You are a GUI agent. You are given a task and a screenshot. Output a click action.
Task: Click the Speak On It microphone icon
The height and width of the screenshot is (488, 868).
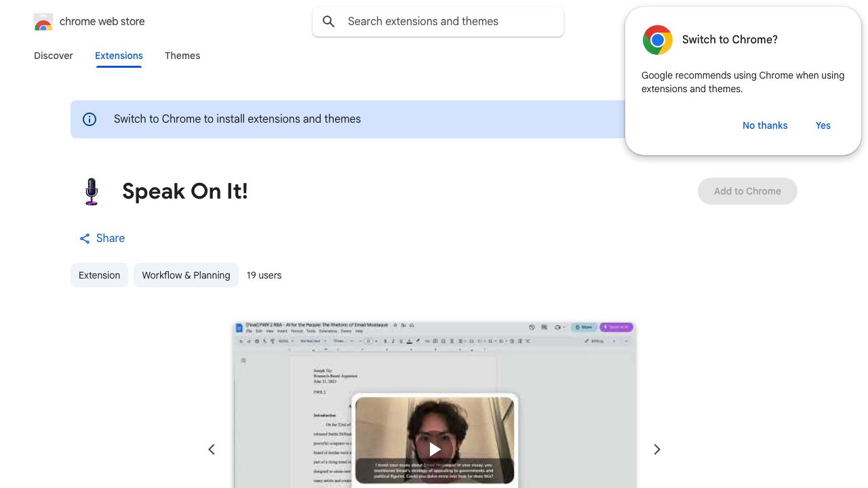click(92, 191)
